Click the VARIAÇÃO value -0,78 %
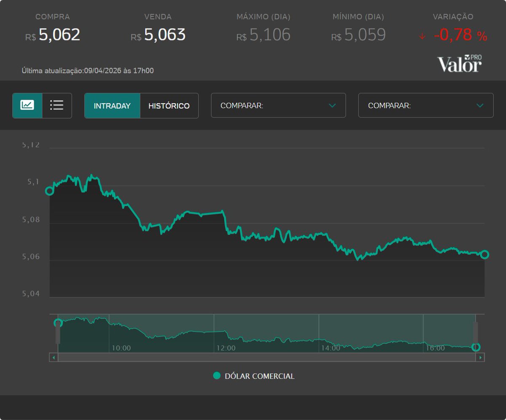This screenshot has height=420, width=506. [x=460, y=35]
